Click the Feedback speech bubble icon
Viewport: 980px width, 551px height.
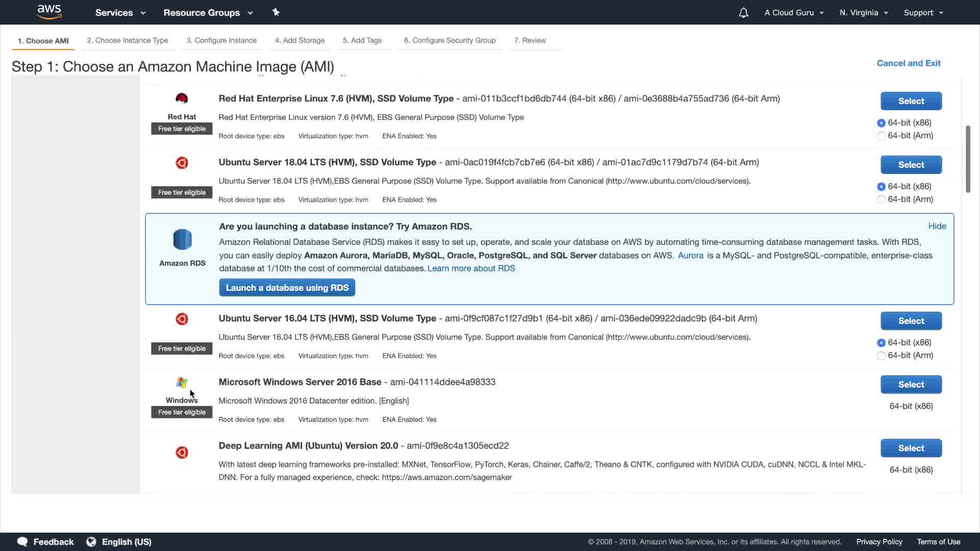(22, 542)
